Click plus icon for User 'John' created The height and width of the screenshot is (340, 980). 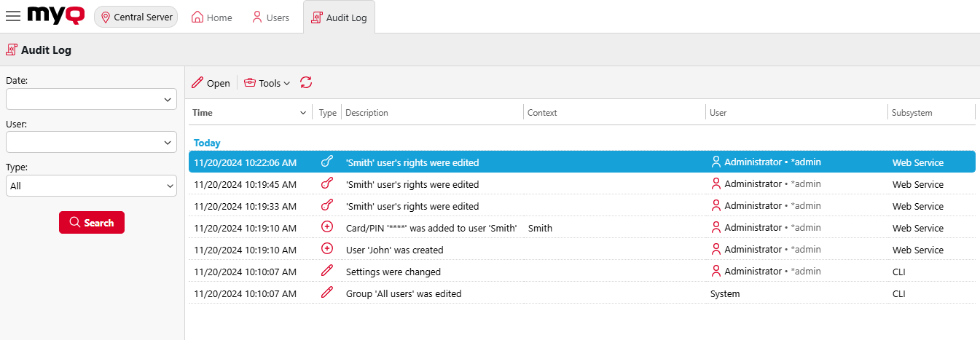click(x=327, y=250)
